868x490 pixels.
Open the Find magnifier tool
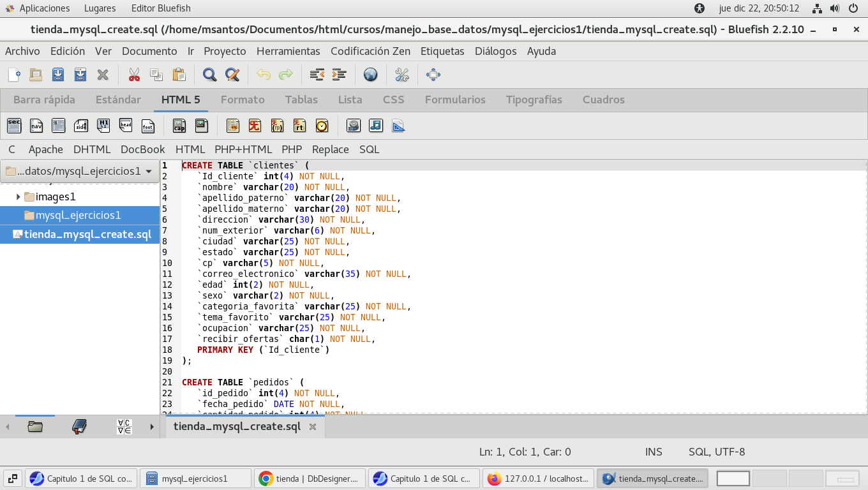pyautogui.click(x=209, y=75)
